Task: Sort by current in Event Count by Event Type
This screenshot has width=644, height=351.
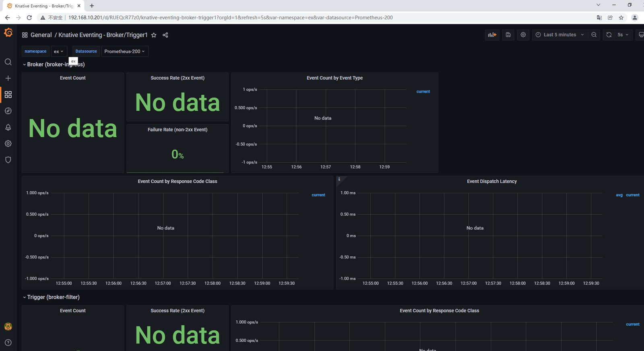Action: 423,92
